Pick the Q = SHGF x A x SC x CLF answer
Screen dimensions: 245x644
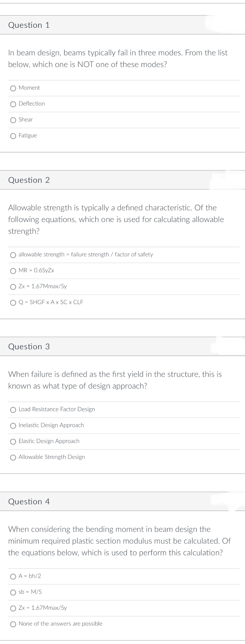click(x=13, y=303)
